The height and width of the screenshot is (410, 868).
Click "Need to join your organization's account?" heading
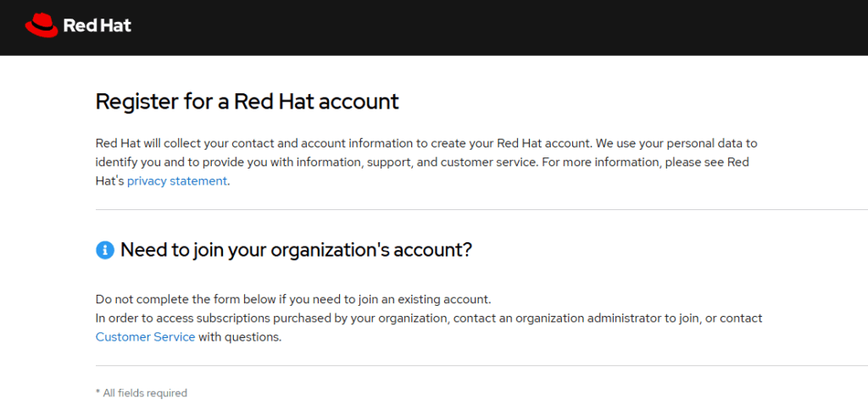click(x=296, y=250)
